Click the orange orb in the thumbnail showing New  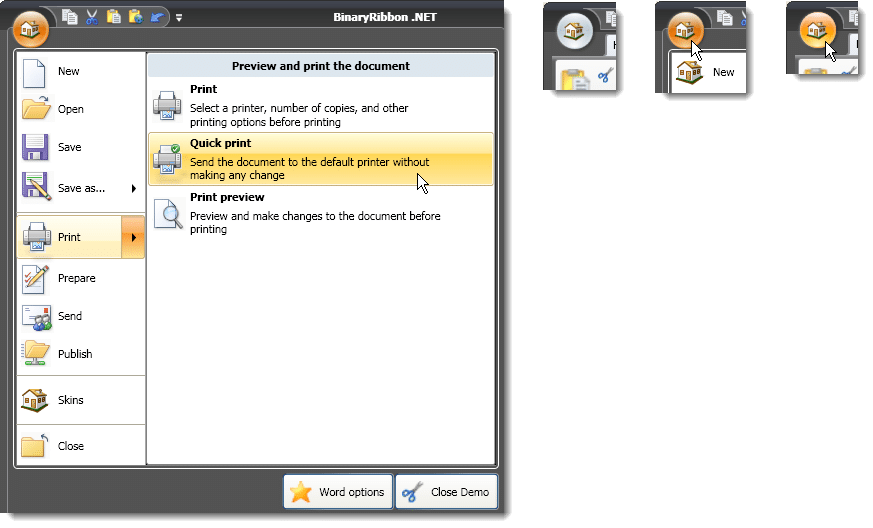(685, 30)
